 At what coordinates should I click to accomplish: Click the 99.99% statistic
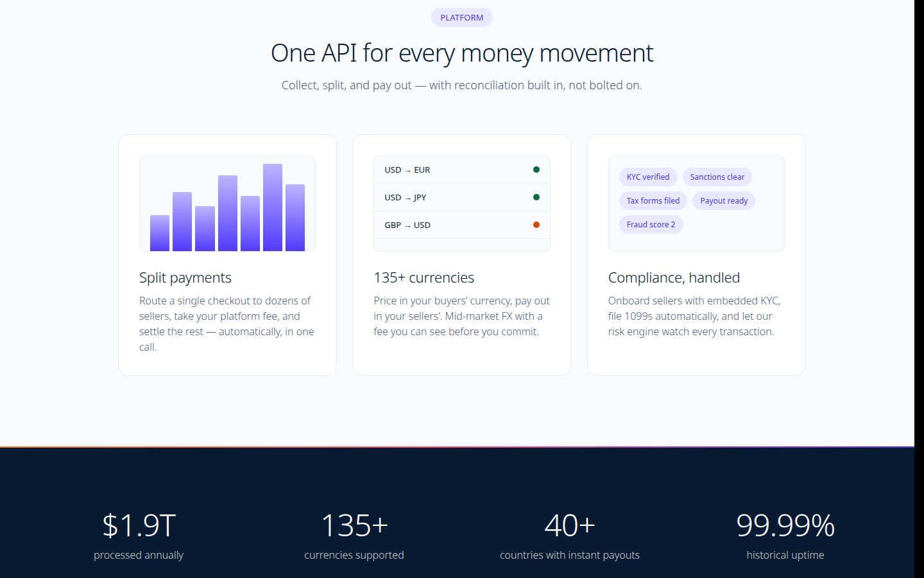785,525
